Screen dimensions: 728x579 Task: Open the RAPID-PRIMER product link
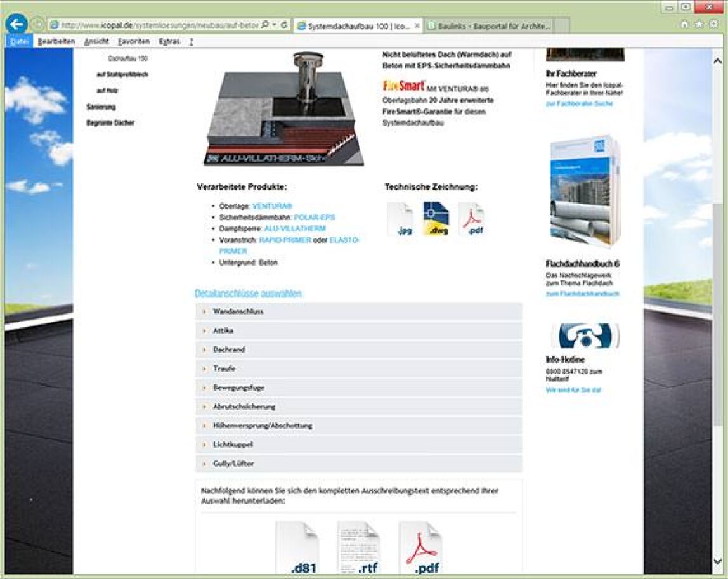[285, 240]
